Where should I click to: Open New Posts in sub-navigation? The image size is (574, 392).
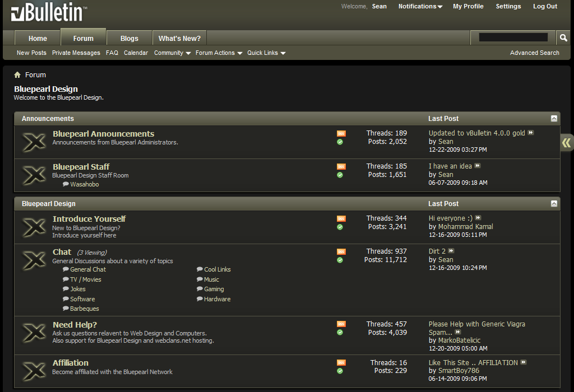pos(31,53)
